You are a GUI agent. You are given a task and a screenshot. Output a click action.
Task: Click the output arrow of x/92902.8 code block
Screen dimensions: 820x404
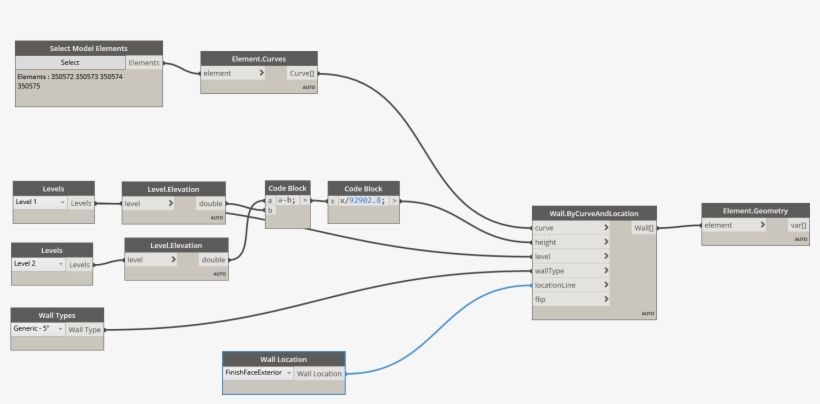point(394,201)
